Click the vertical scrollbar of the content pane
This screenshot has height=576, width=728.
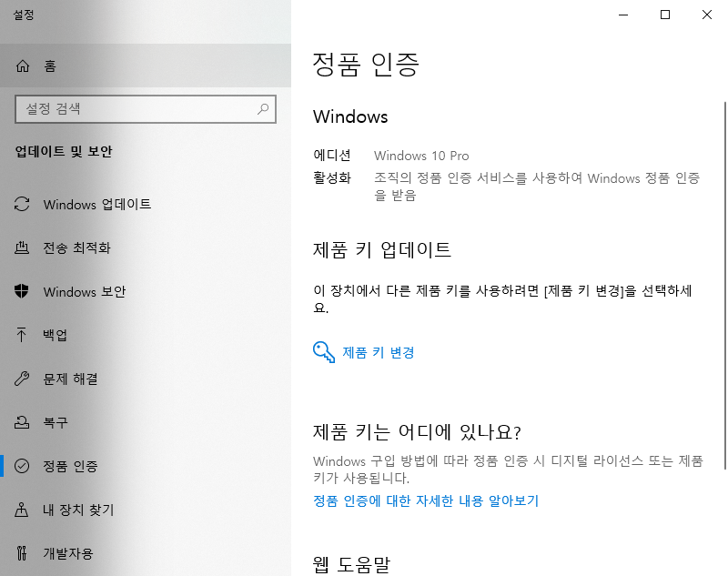click(725, 286)
